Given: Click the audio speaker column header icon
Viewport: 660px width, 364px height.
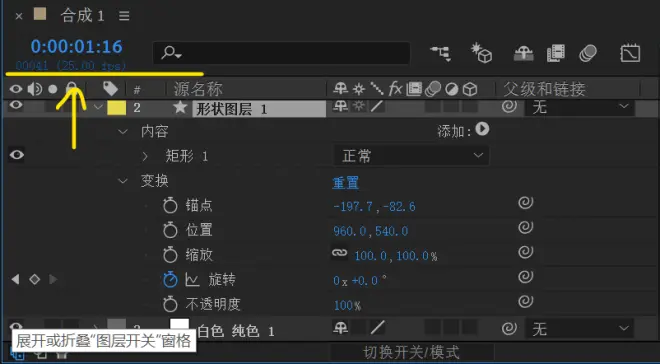Looking at the screenshot, I should tap(35, 89).
